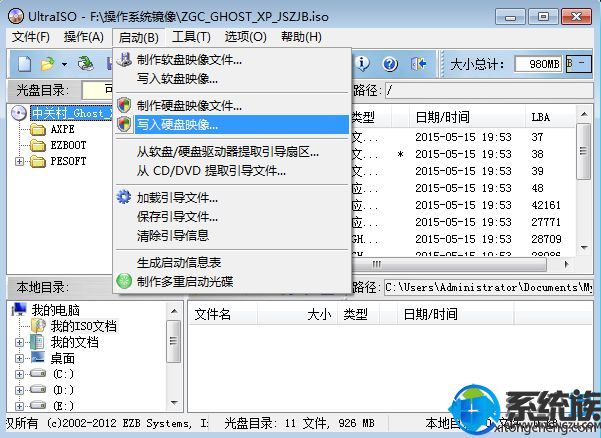Viewport: 601px width, 438px height.
Task: Click the Exit door toolbar icon
Action: [418, 64]
